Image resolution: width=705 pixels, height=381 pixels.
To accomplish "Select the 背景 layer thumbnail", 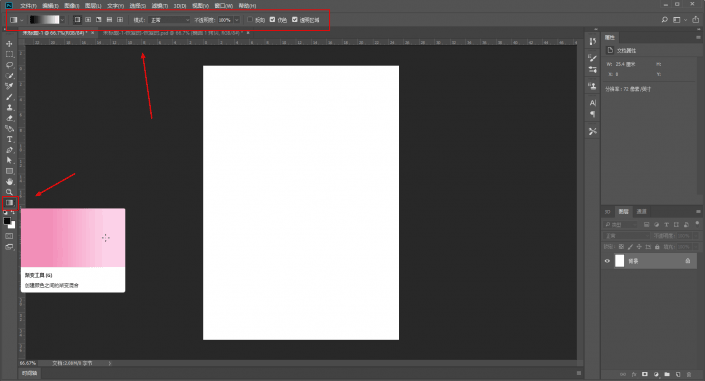I will pyautogui.click(x=620, y=261).
